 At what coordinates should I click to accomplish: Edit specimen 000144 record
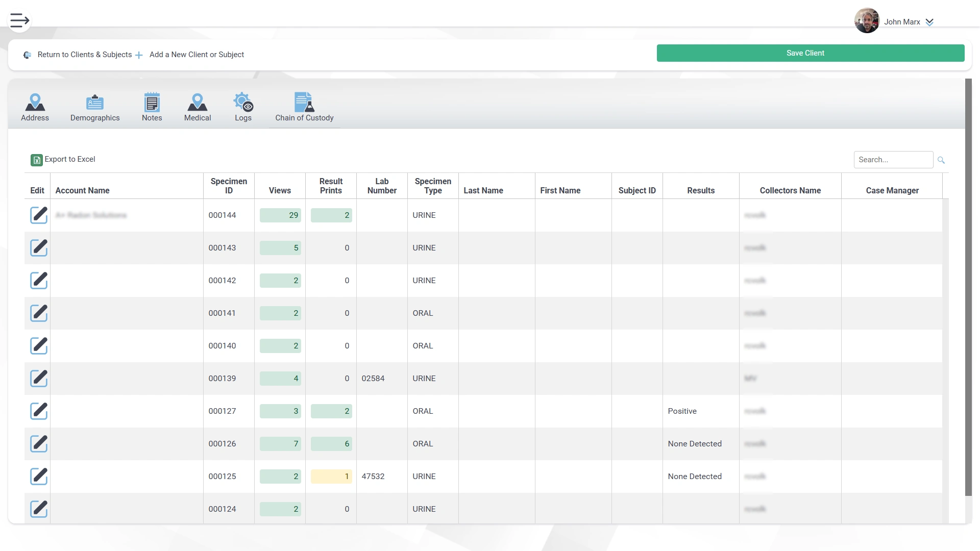pos(39,215)
